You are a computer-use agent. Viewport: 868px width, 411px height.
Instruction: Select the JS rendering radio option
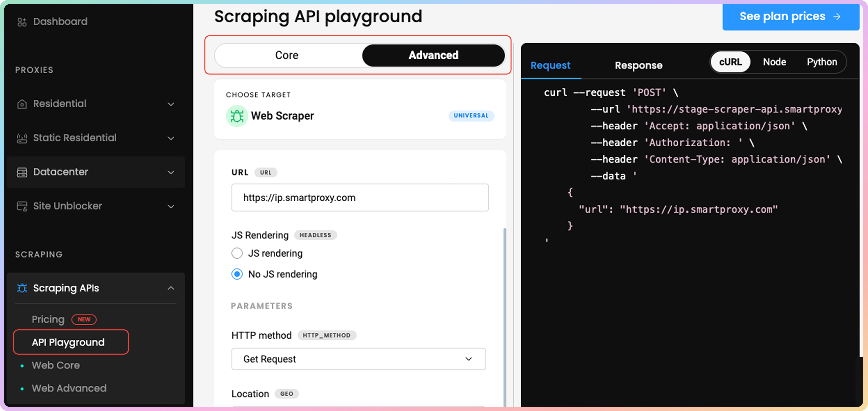[x=237, y=253]
